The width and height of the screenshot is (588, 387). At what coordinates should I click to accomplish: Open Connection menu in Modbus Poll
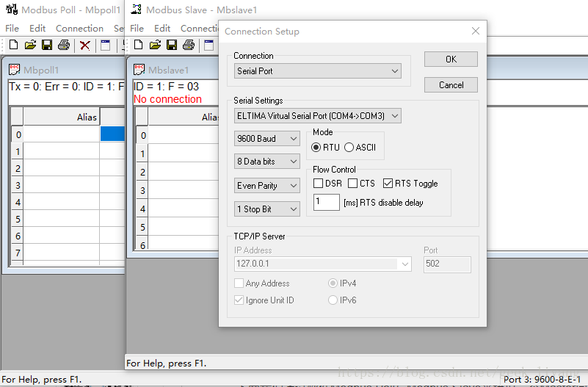point(79,28)
